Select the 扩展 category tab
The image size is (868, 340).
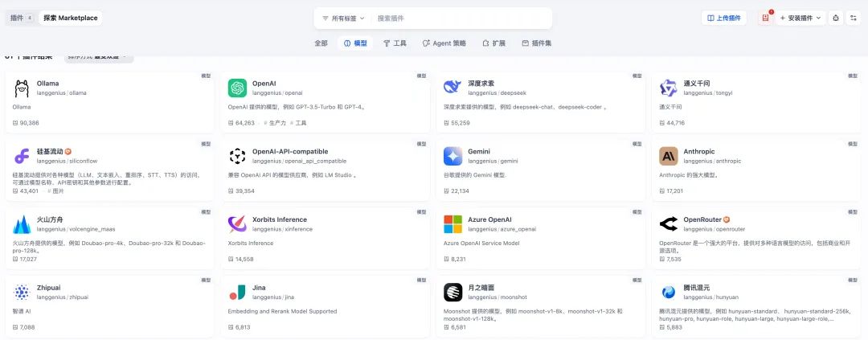pyautogui.click(x=493, y=43)
